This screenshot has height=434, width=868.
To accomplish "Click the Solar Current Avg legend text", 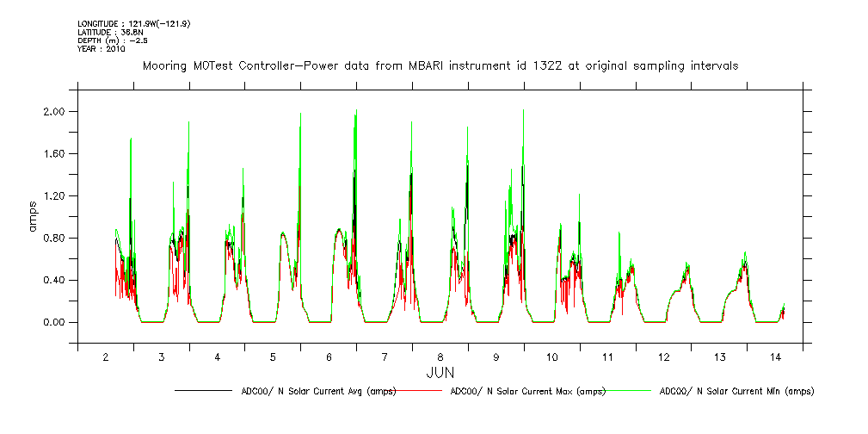I will click(x=313, y=391).
